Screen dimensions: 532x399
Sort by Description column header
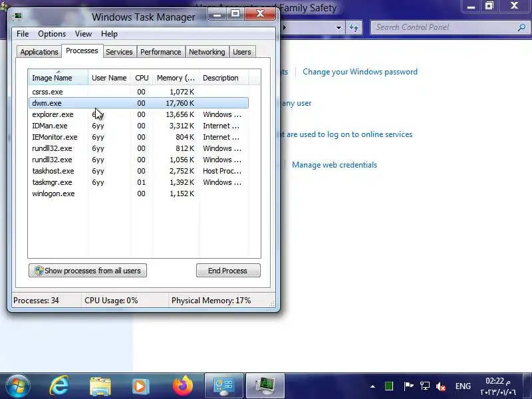pyautogui.click(x=224, y=78)
